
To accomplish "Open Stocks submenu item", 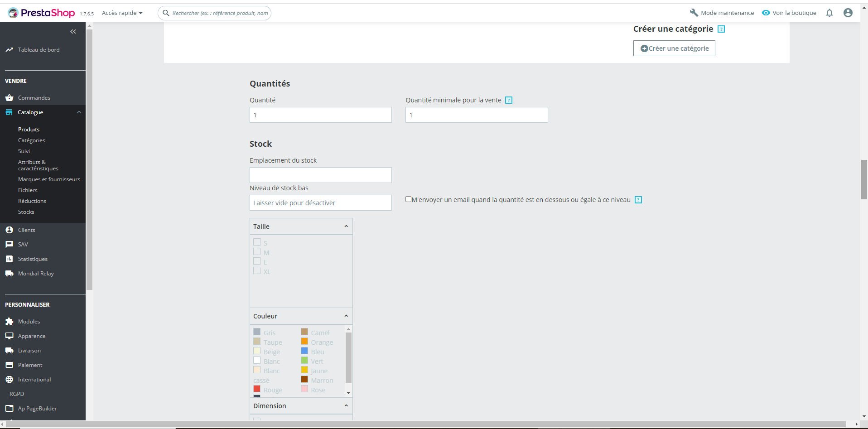I will coord(26,212).
